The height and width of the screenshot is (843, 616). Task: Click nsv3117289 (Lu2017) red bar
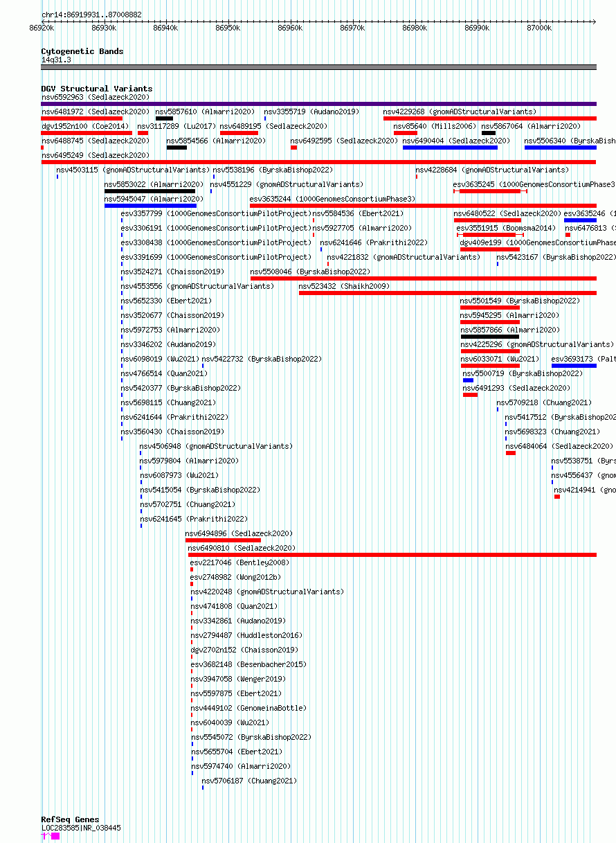click(143, 133)
